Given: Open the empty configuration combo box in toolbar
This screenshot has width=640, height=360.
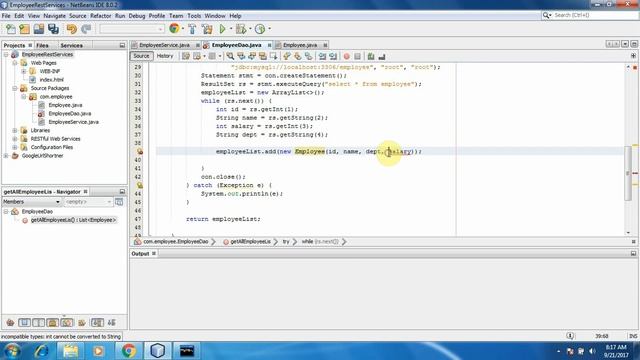Looking at the screenshot, I should (x=131, y=29).
